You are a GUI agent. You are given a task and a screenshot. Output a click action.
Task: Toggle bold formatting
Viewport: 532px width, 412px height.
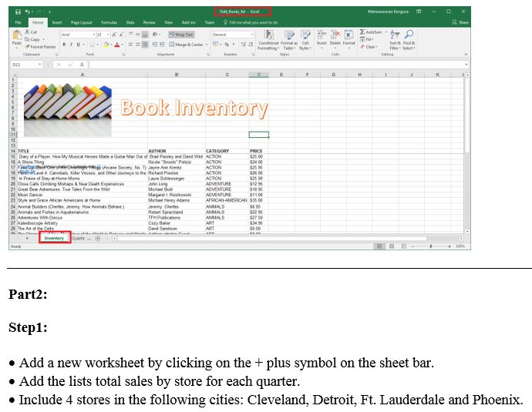[x=64, y=45]
